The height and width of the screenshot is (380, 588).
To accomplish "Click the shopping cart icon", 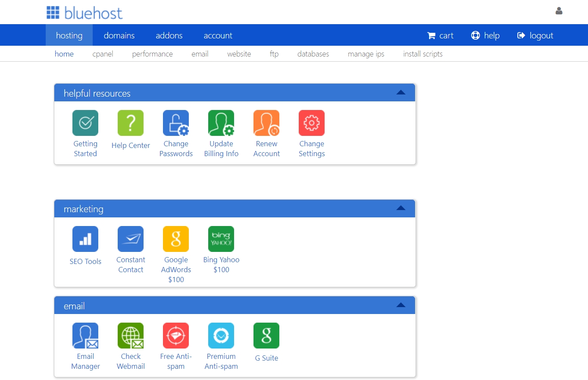I will pyautogui.click(x=431, y=36).
